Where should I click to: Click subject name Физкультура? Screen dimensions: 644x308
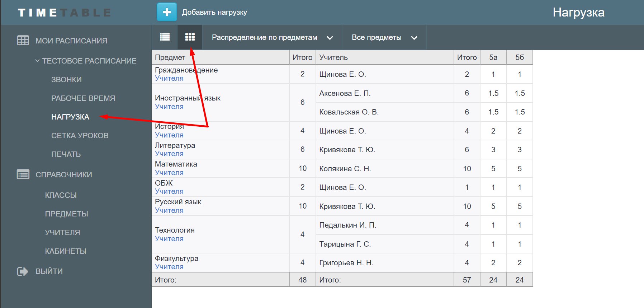click(x=176, y=258)
